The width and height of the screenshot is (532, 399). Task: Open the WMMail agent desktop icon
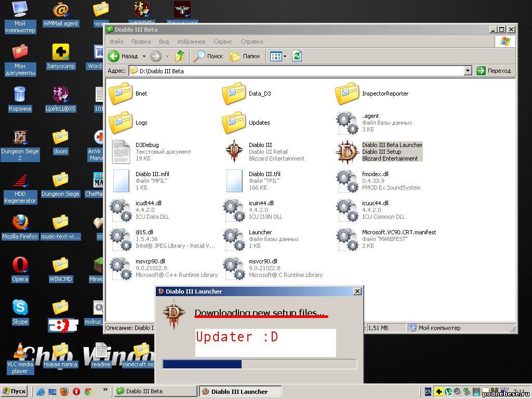click(x=61, y=14)
